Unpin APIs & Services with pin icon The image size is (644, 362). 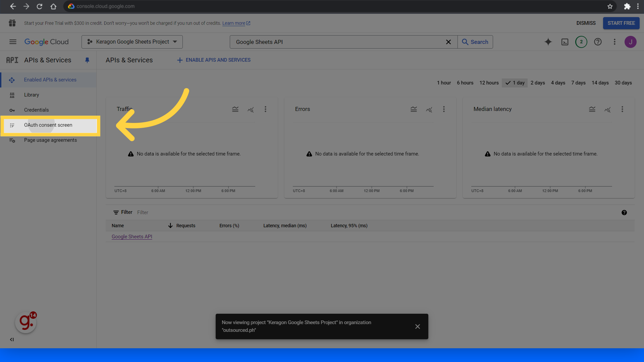tap(87, 60)
